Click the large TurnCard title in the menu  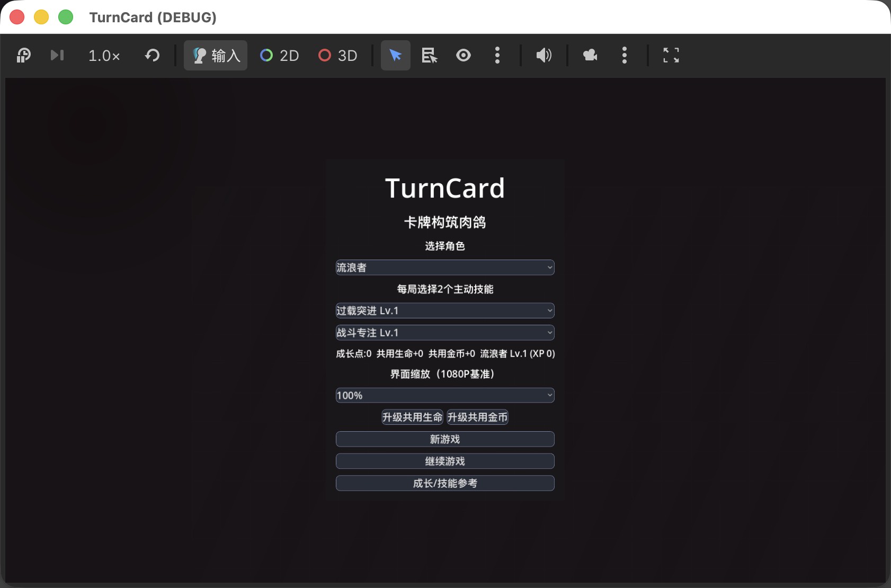(445, 188)
